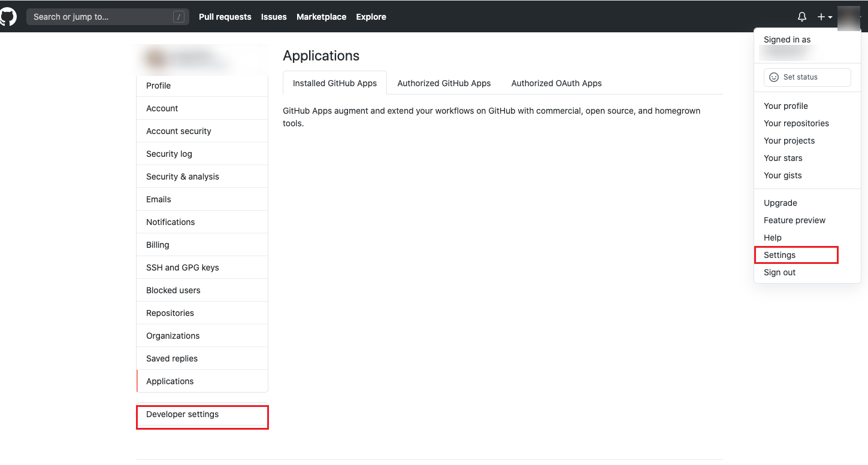Open Developer settings in the sidebar
Viewport: 868px width, 465px height.
pyautogui.click(x=183, y=414)
